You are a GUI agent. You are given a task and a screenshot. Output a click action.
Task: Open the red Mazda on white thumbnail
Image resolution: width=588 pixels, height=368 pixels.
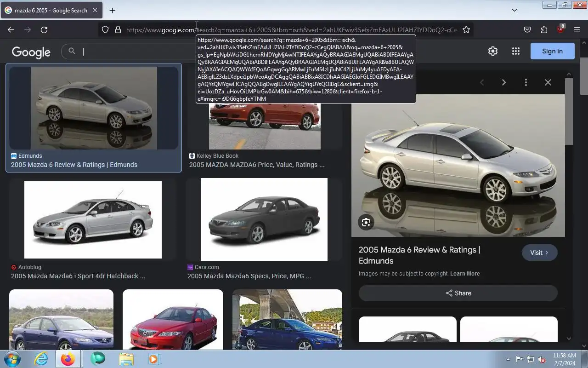(173, 319)
